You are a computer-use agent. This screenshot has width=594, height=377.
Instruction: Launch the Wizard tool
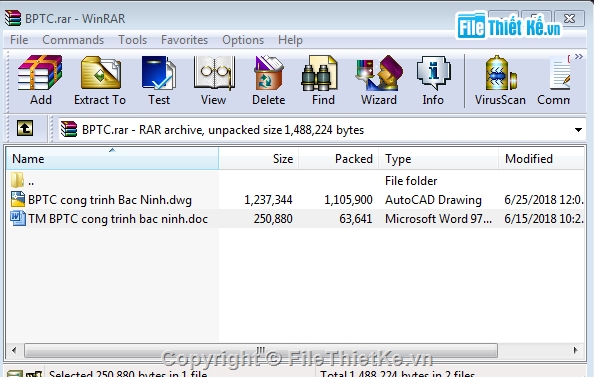(x=379, y=80)
